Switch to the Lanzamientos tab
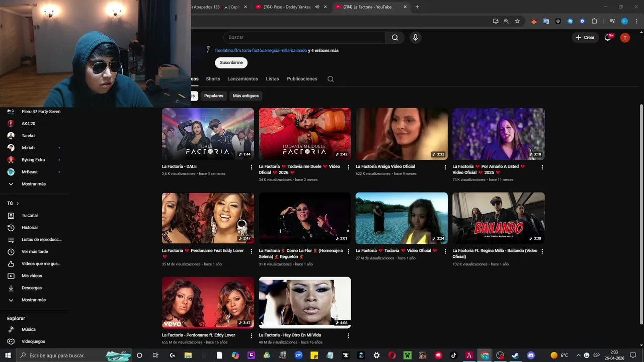 tap(243, 79)
